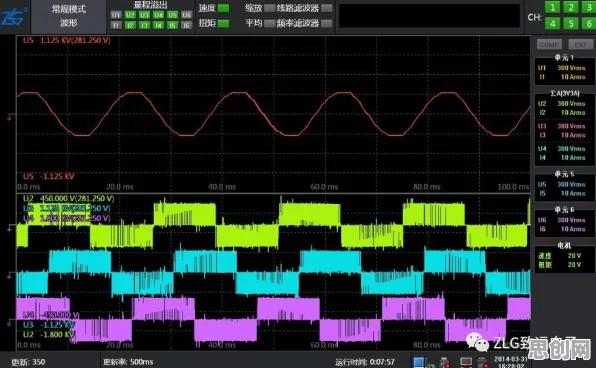Click the EXT button
The image size is (596, 368).
point(580,44)
